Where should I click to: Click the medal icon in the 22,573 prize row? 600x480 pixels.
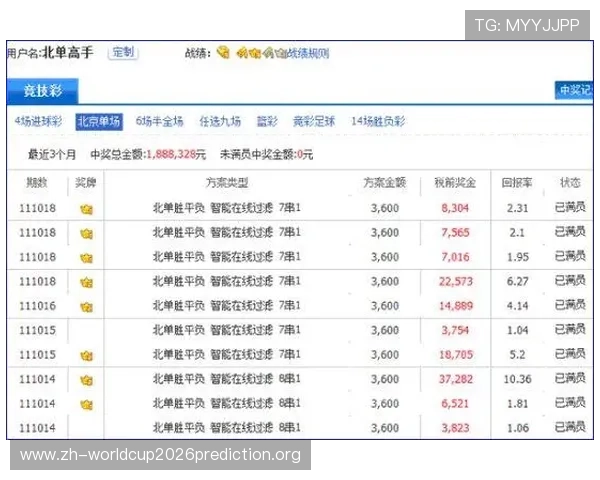pos(86,282)
